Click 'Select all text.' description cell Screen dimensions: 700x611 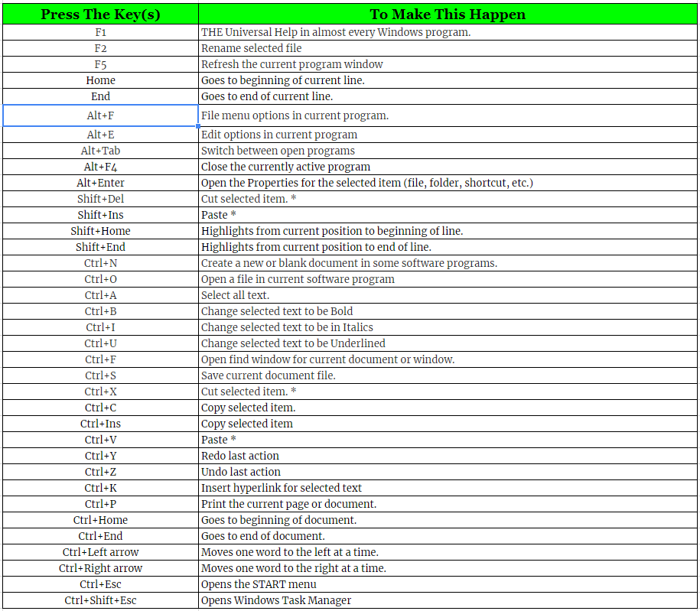click(x=233, y=295)
